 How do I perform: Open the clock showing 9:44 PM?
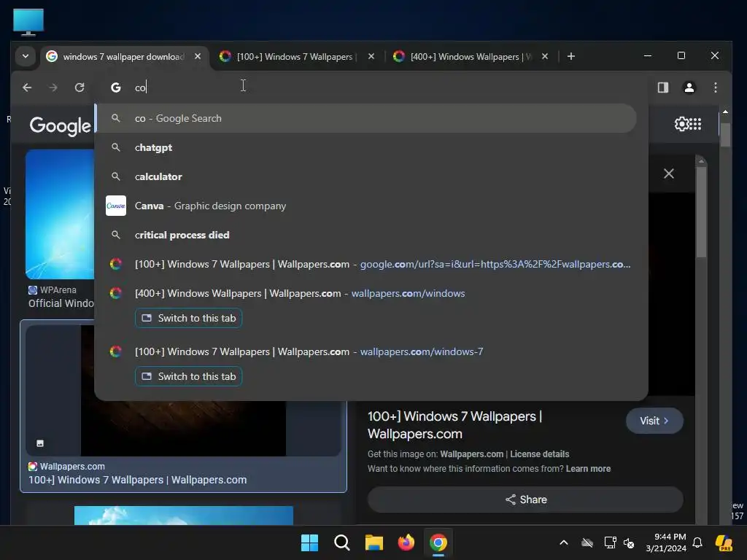pos(666,542)
